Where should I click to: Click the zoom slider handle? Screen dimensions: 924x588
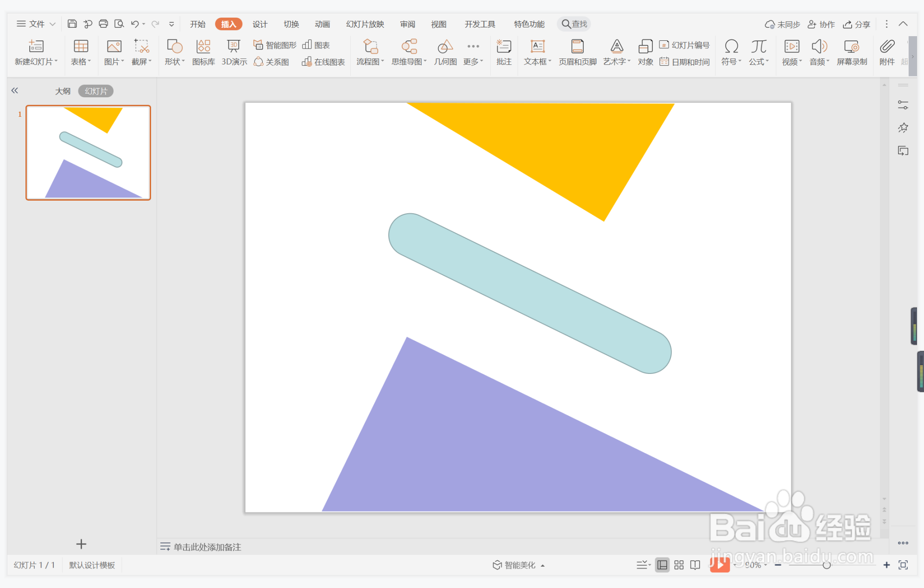(x=826, y=565)
